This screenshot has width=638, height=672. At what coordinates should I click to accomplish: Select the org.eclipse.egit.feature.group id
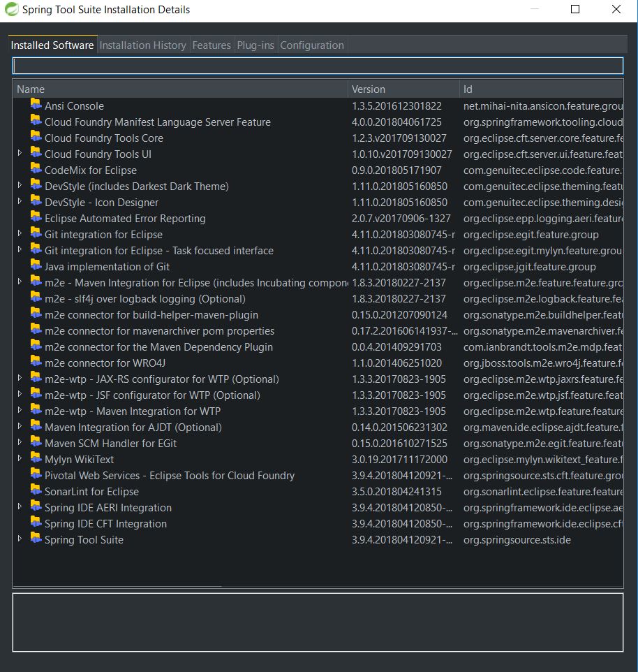[531, 235]
